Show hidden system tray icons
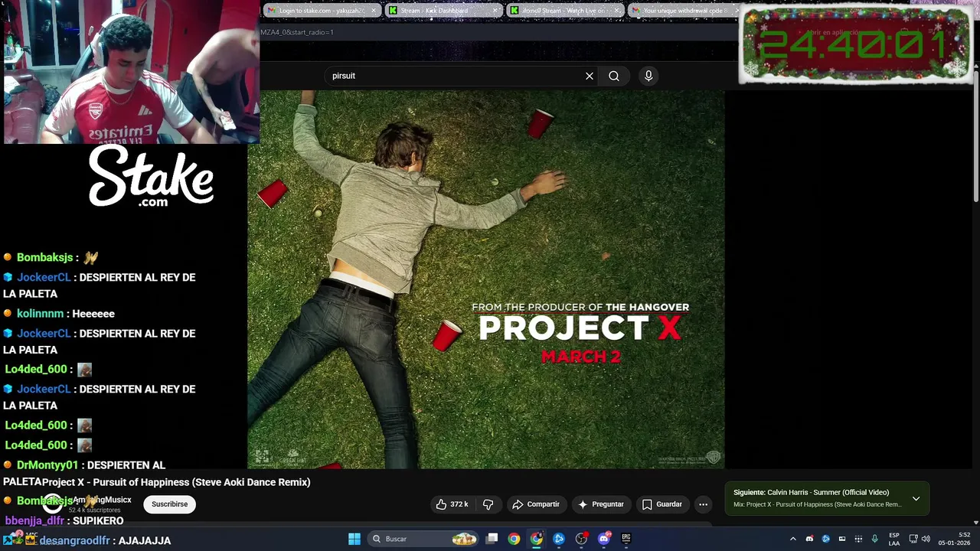The width and height of the screenshot is (980, 551). coord(793,539)
